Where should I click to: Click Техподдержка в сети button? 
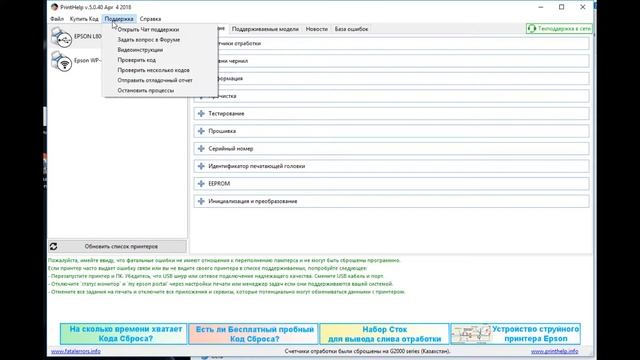[559, 29]
